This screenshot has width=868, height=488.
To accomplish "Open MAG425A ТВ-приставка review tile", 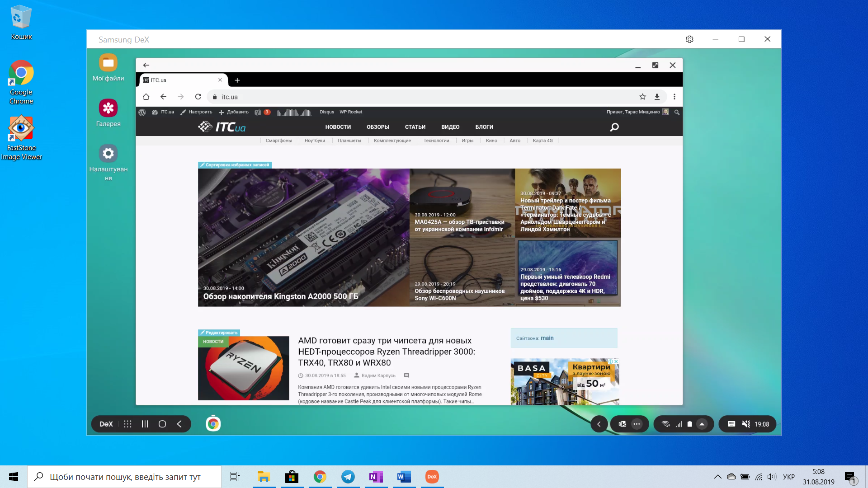I will pos(462,203).
